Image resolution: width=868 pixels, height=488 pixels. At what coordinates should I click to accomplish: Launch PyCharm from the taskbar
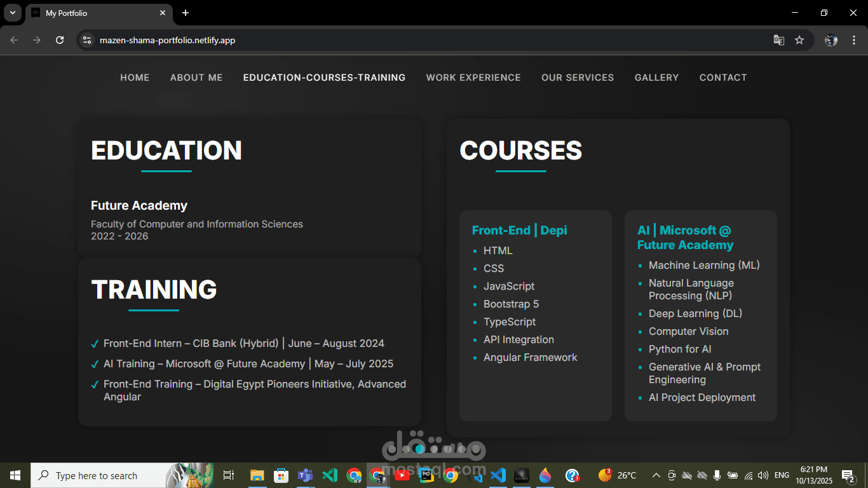[x=427, y=475]
